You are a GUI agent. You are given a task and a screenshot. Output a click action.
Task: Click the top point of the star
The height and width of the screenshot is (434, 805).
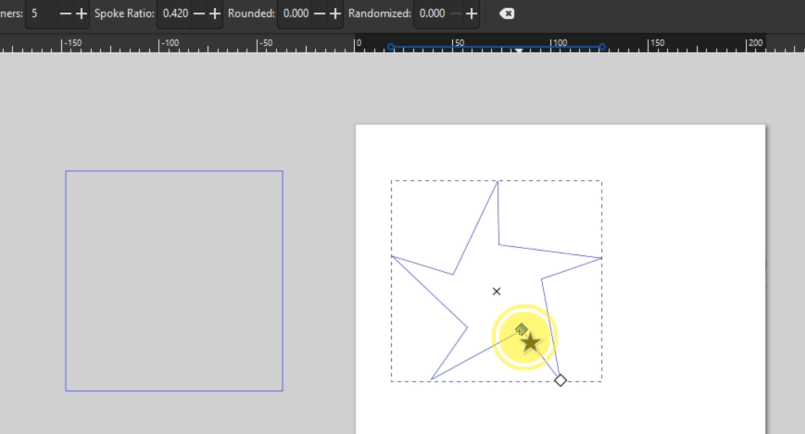[x=496, y=182]
